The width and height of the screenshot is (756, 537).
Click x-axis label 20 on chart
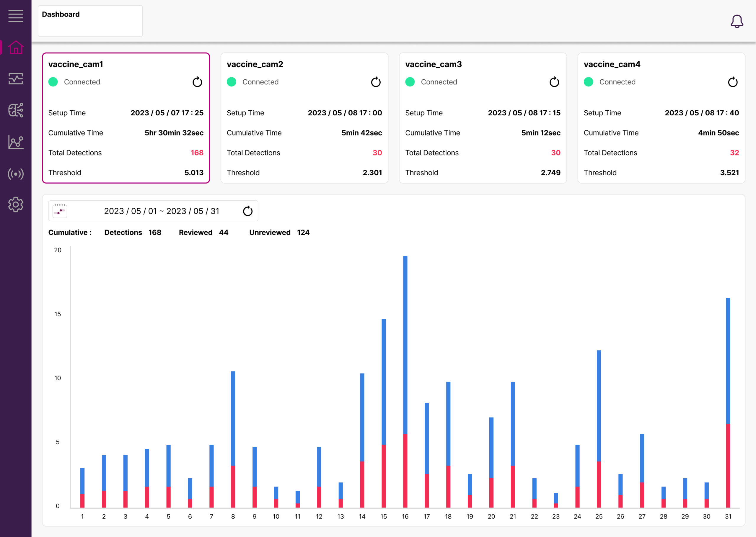pyautogui.click(x=491, y=517)
